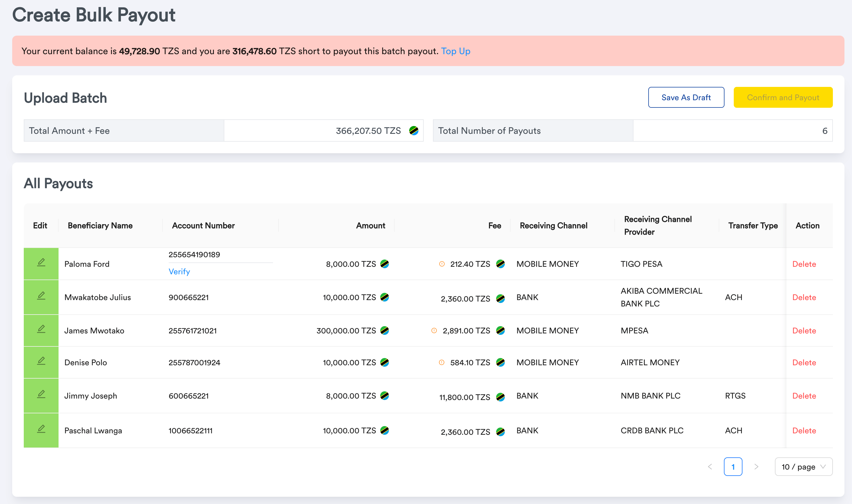Screen dimensions: 852x504
Task: Select page 1 in pagination
Action: point(733,467)
